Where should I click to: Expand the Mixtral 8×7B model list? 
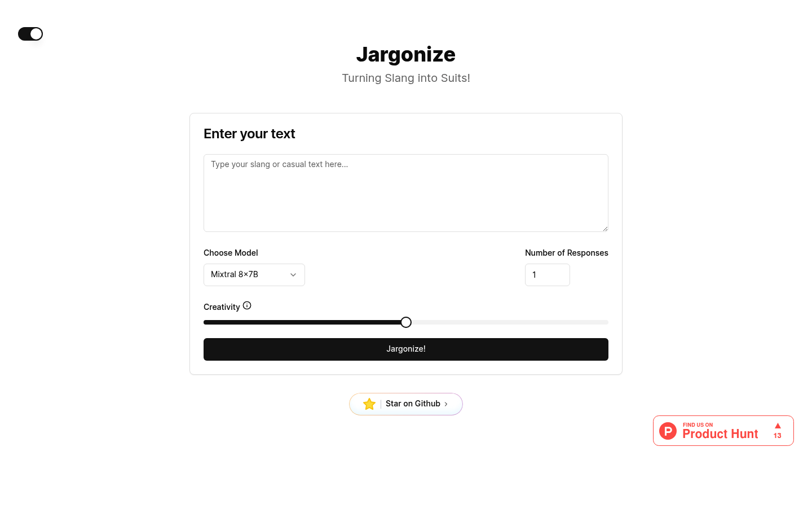point(254,275)
